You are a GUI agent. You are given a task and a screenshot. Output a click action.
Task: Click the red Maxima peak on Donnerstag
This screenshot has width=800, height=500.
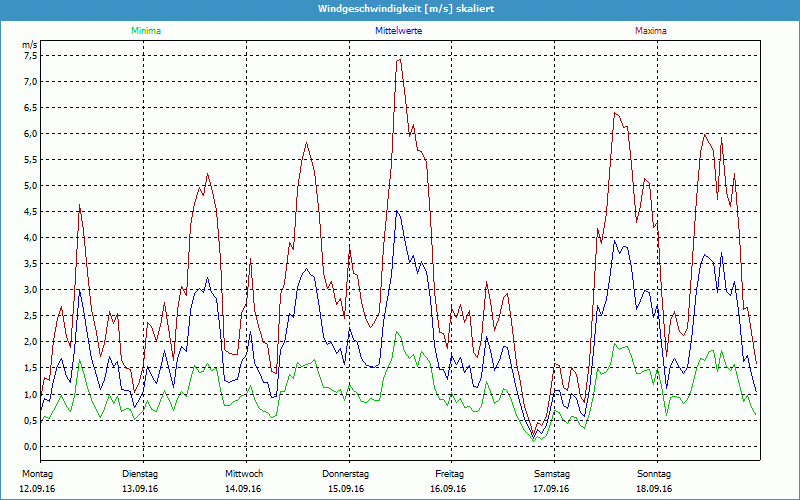point(399,60)
